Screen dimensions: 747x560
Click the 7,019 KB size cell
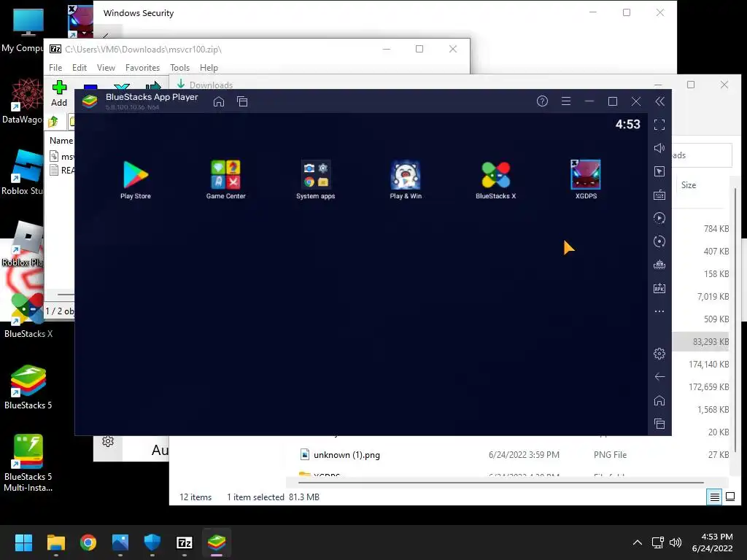713,296
